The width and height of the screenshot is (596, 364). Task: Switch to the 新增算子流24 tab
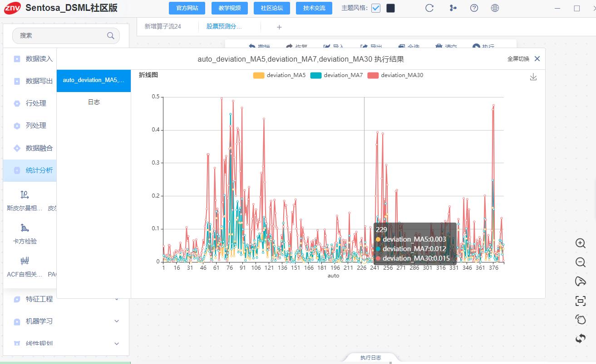163,27
